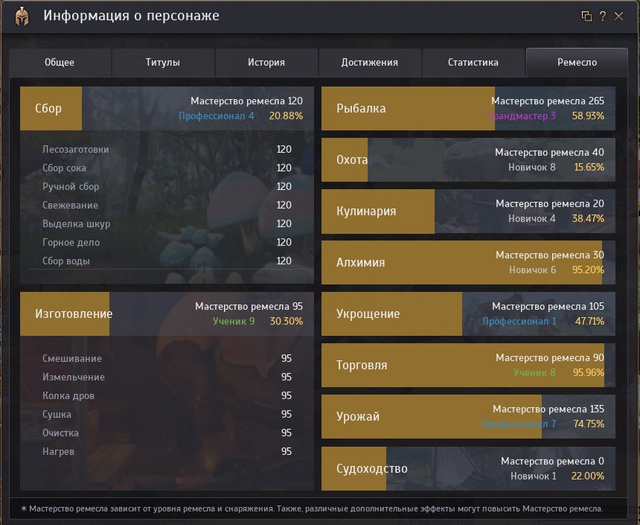640x525 pixels.
Task: Click the Новичок 8 hunting rank
Action: (532, 168)
